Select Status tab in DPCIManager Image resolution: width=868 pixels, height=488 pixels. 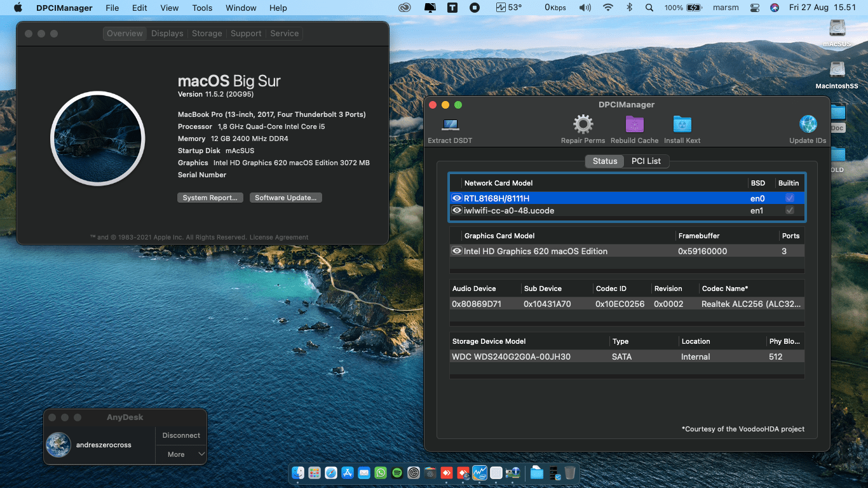point(605,161)
